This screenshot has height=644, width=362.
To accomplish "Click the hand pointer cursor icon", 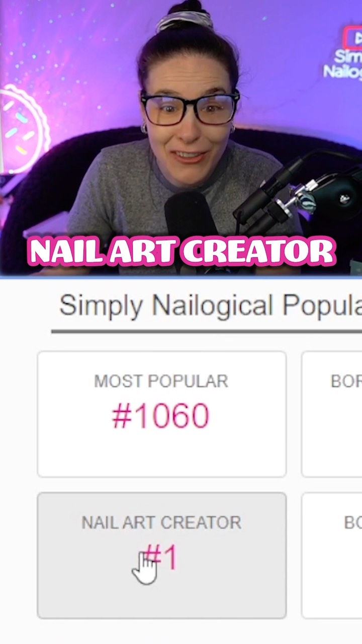I will [145, 568].
